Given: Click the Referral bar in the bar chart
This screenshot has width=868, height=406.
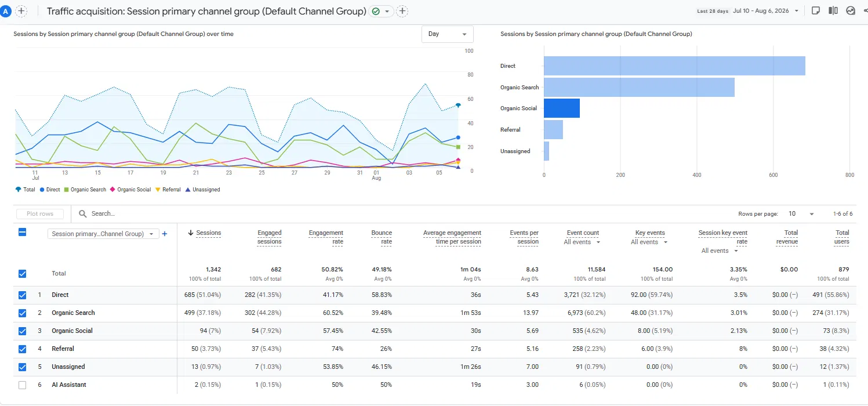Looking at the screenshot, I should point(553,129).
